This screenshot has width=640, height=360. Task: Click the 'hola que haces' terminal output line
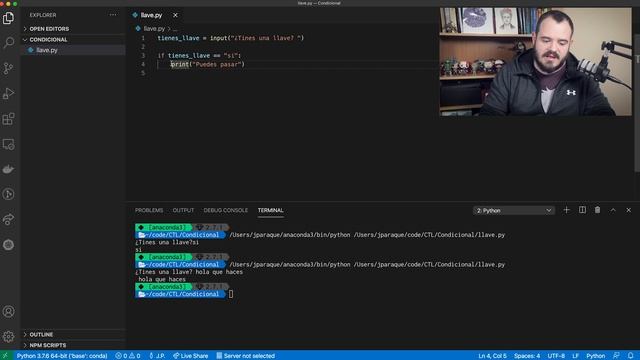[162, 279]
